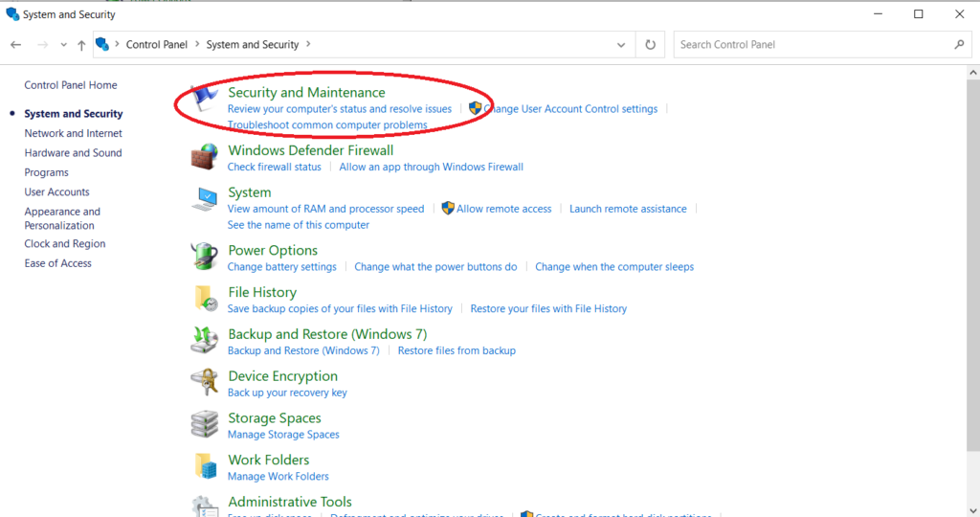Viewport: 980px width, 517px height.
Task: Click Change when the computer sleeps
Action: (614, 267)
